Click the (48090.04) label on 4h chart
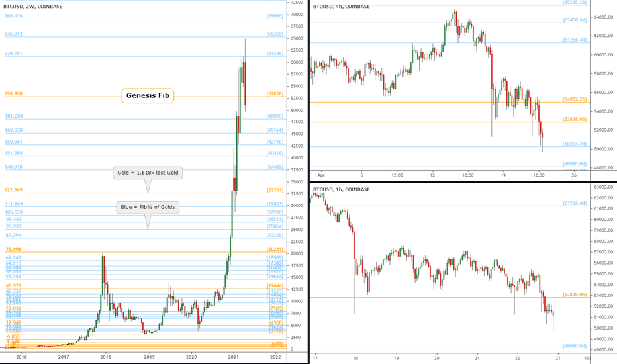The width and height of the screenshot is (617, 364). click(575, 163)
